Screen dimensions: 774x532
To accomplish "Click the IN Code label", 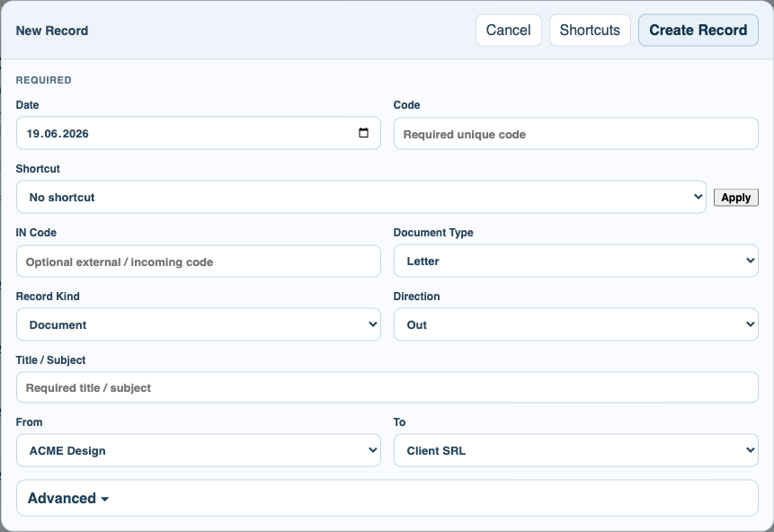I will coord(36,233).
